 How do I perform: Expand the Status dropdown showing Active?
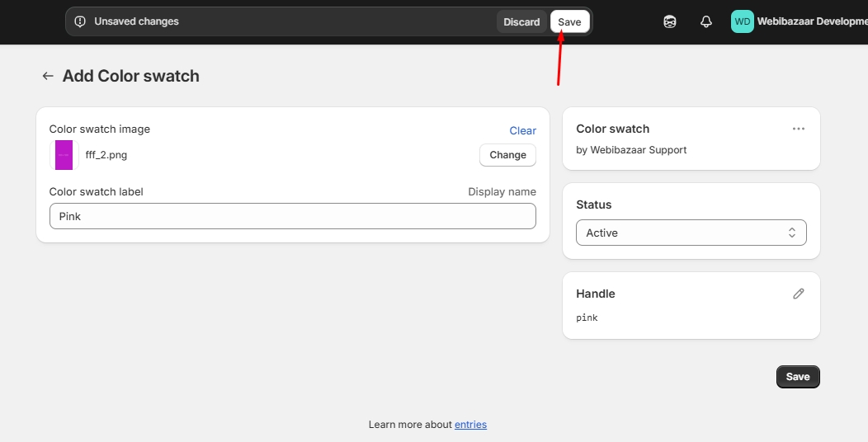coord(690,233)
